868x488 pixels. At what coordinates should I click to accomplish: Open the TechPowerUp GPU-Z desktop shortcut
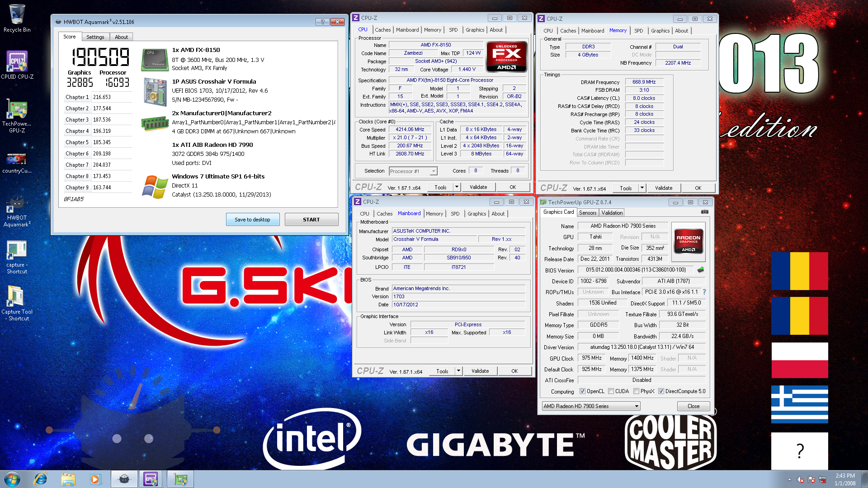click(x=17, y=116)
